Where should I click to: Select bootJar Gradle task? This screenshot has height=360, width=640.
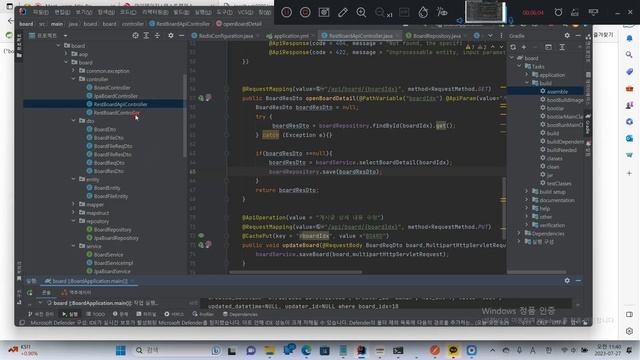pyautogui.click(x=551, y=108)
